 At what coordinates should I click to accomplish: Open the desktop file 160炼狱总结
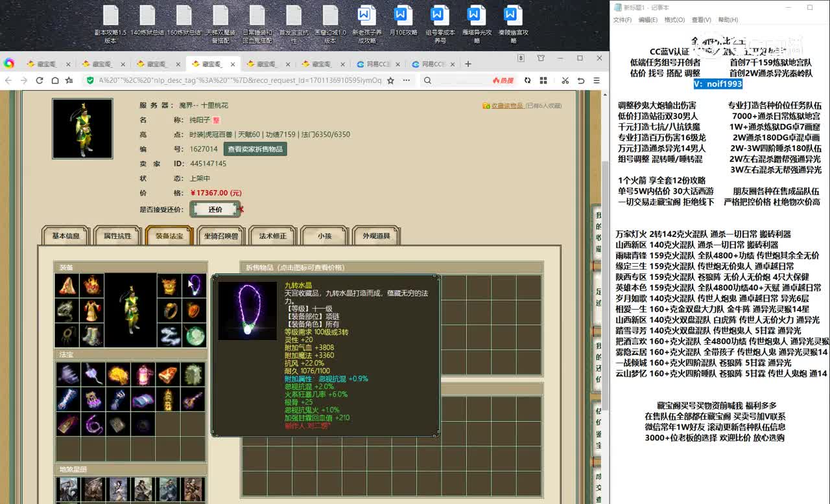coord(184,21)
